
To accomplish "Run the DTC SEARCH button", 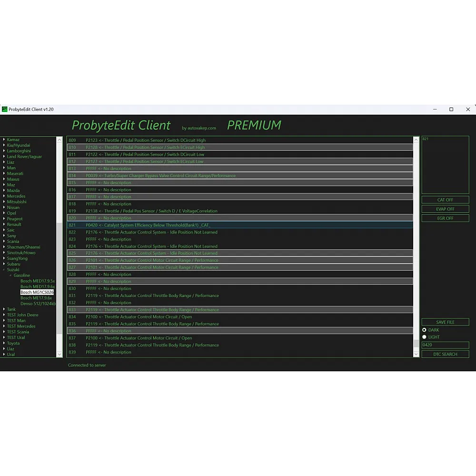I will (x=445, y=354).
